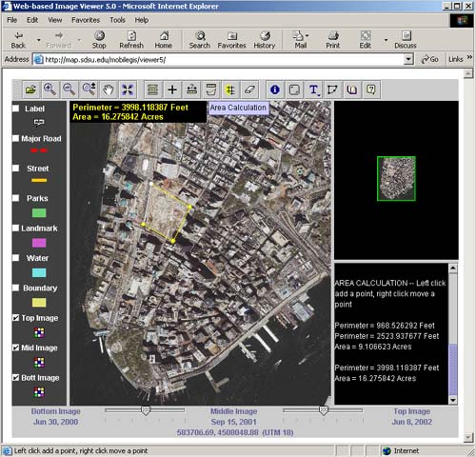Open the Mail button dropdown arrow
This screenshot has width=476, height=457.
[x=307, y=35]
